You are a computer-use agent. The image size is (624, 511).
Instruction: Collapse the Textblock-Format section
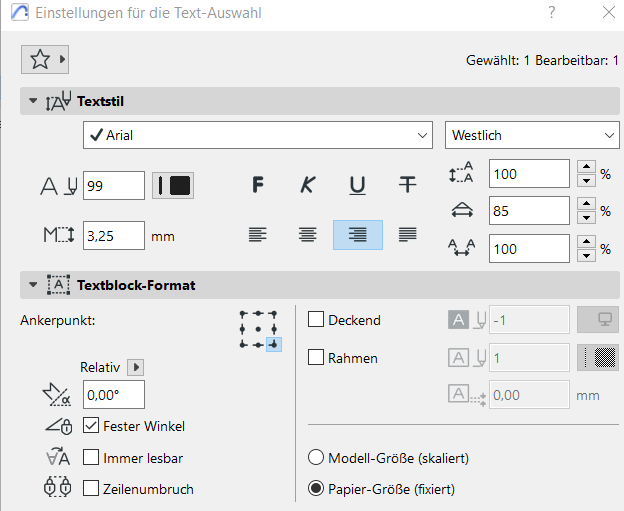pyautogui.click(x=33, y=285)
